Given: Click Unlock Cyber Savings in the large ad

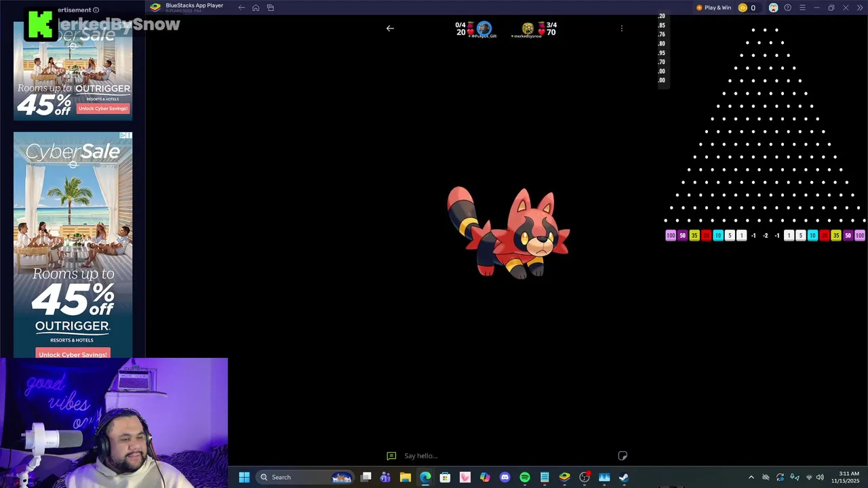Looking at the screenshot, I should tap(73, 354).
